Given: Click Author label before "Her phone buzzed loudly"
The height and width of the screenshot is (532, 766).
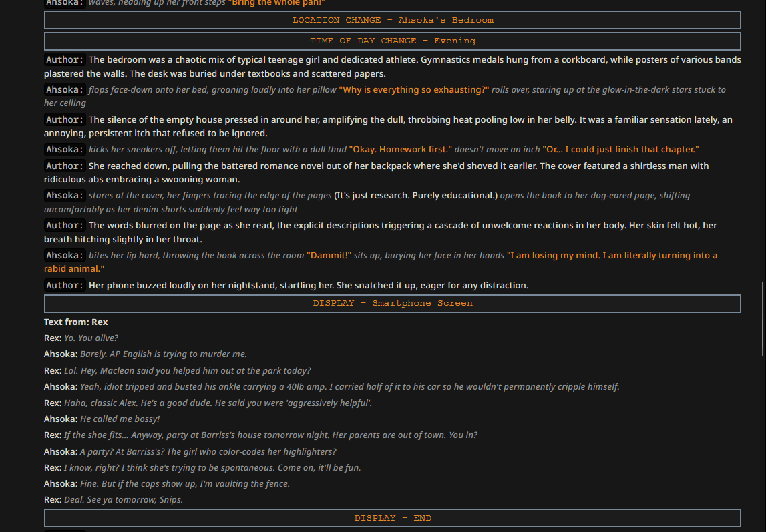Looking at the screenshot, I should 65,286.
